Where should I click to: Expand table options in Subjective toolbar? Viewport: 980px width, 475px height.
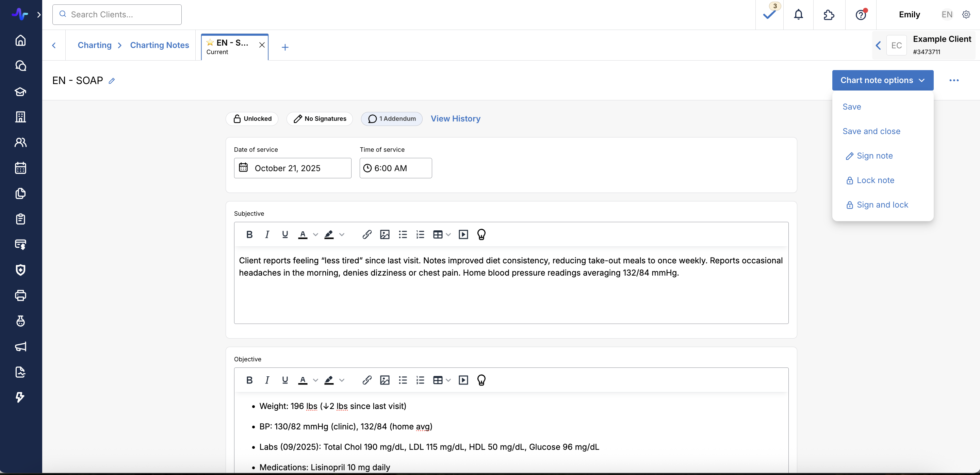[x=448, y=235]
